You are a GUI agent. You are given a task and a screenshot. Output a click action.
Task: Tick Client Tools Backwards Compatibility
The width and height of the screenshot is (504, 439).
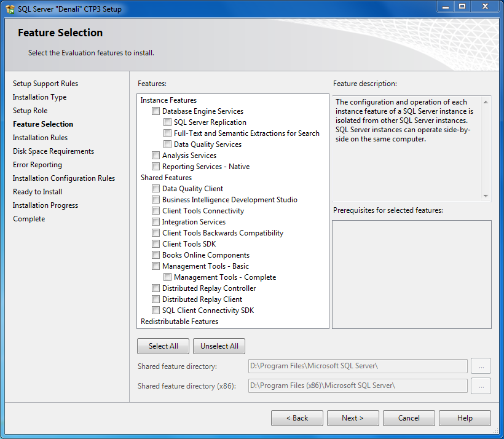tap(156, 233)
